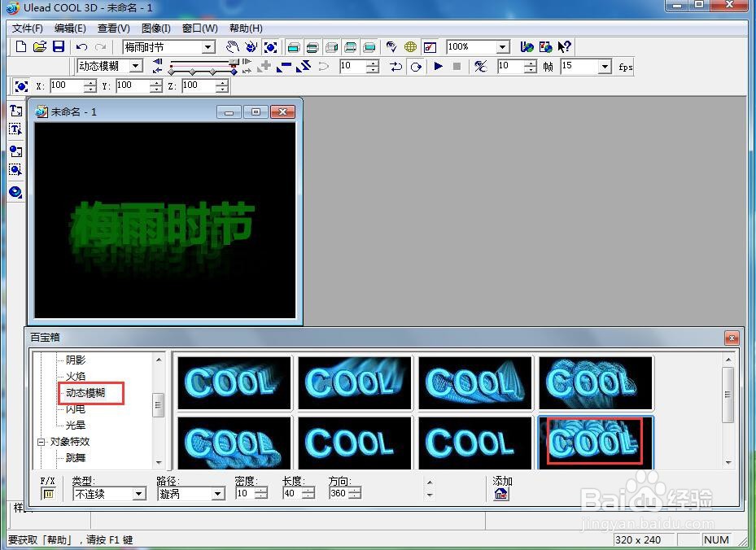This screenshot has width=756, height=550.
Task: Open the 100% zoom dropdown
Action: coord(503,47)
